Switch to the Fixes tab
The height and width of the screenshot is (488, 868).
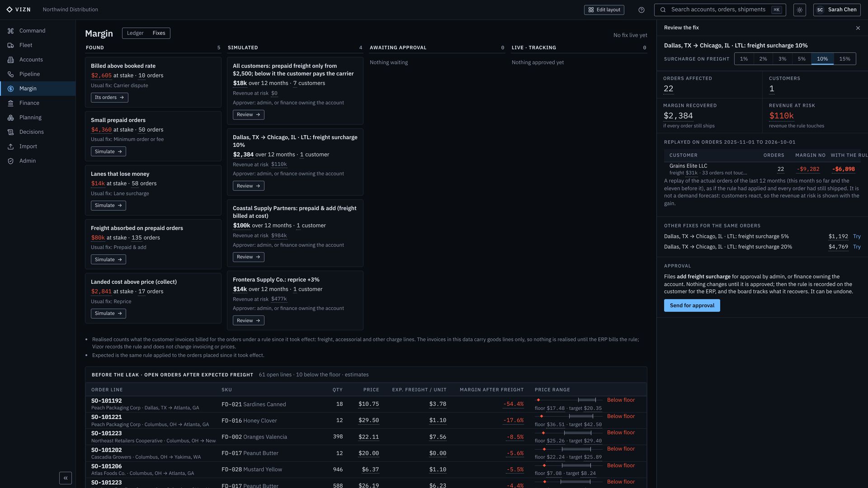[159, 33]
